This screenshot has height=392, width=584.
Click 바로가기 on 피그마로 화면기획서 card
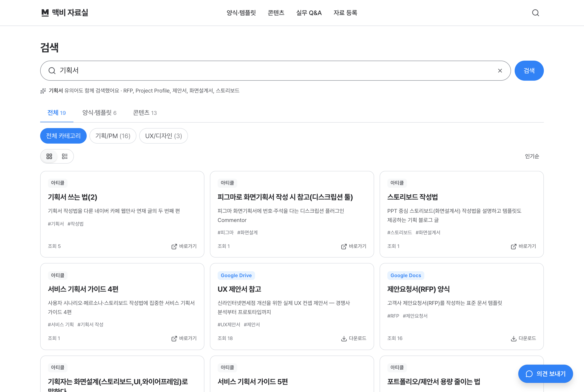click(354, 246)
